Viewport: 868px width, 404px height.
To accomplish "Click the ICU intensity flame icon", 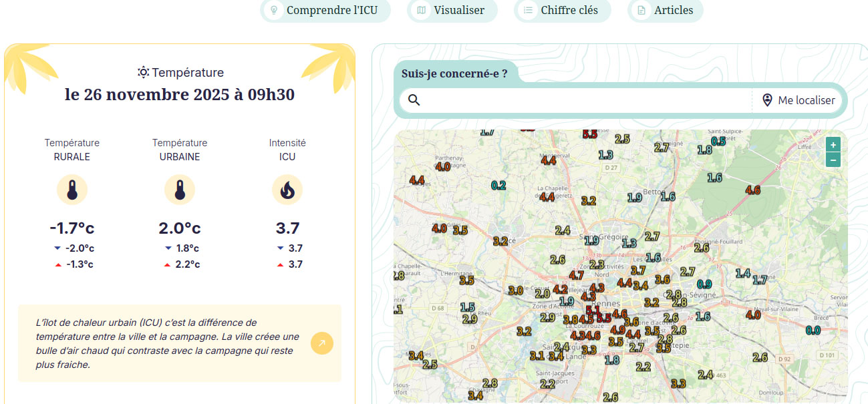I will point(287,190).
